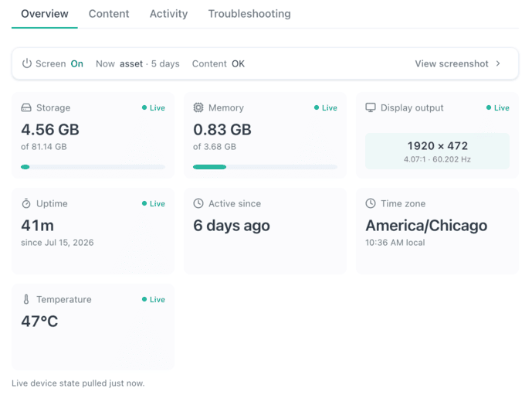Viewport: 532px width, 395px height.
Task: Click the Live indicator on Memory card
Action: point(325,107)
